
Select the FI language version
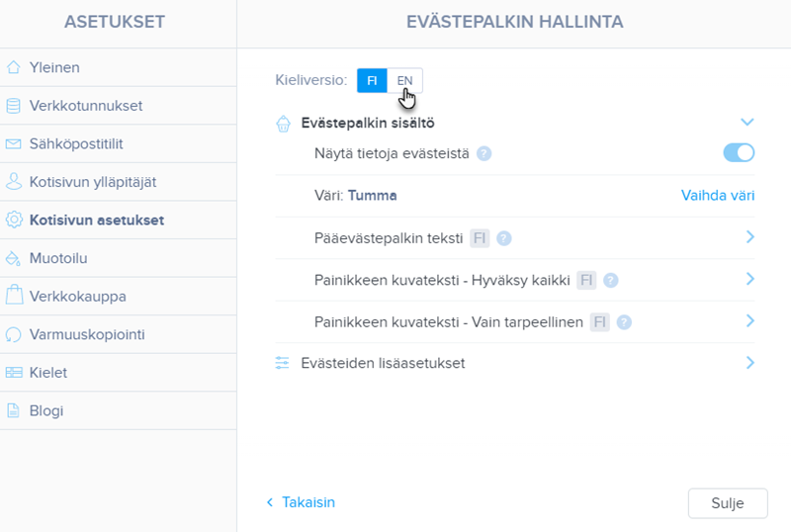point(372,81)
